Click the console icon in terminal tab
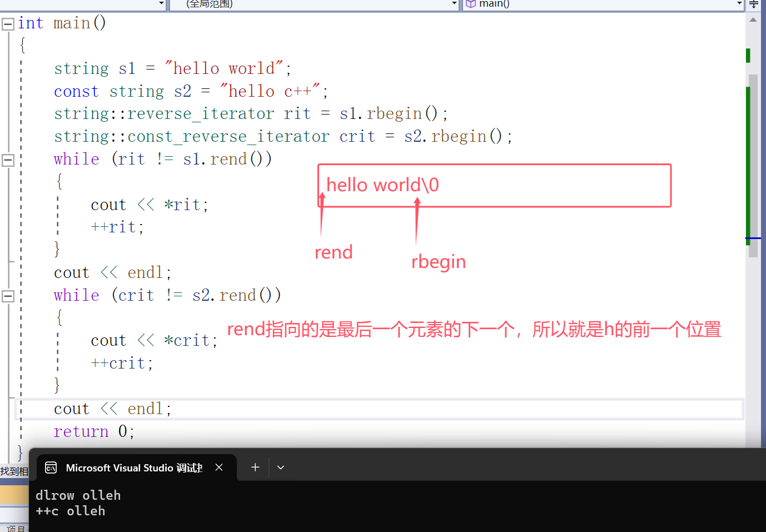Viewport: 766px width, 532px height. (51, 468)
